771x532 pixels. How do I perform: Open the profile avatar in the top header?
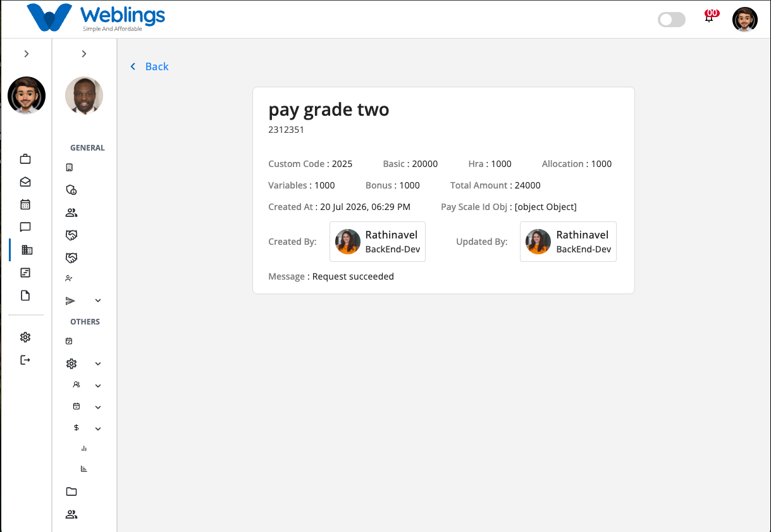[x=745, y=20]
